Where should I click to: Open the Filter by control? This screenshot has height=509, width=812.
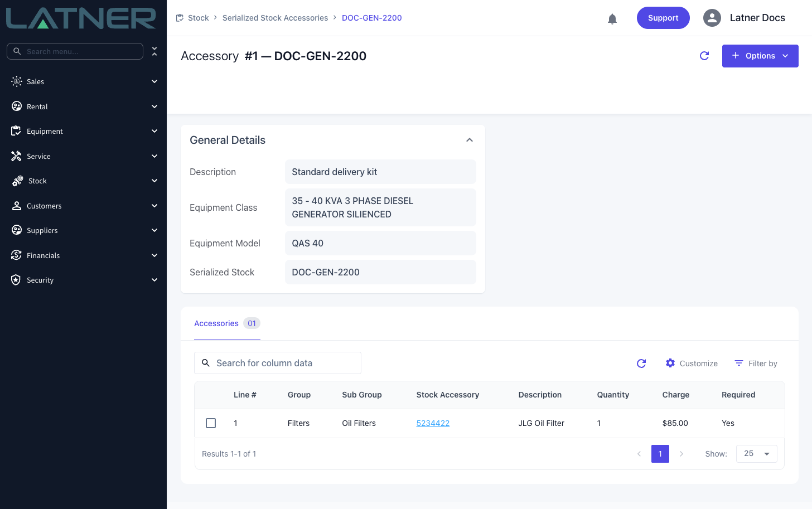click(756, 363)
